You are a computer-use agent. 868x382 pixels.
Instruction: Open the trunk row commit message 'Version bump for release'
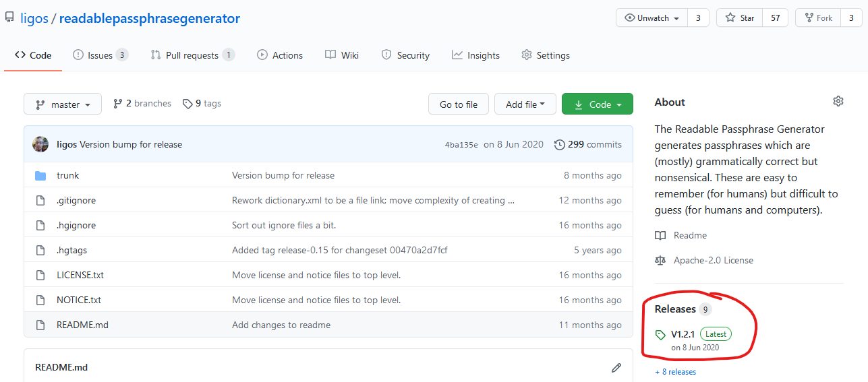pyautogui.click(x=283, y=175)
